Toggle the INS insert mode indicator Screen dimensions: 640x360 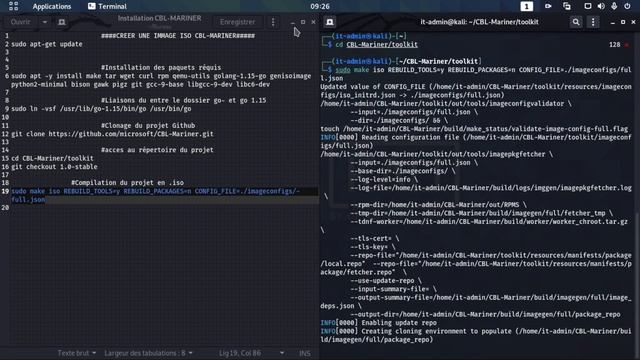click(304, 353)
